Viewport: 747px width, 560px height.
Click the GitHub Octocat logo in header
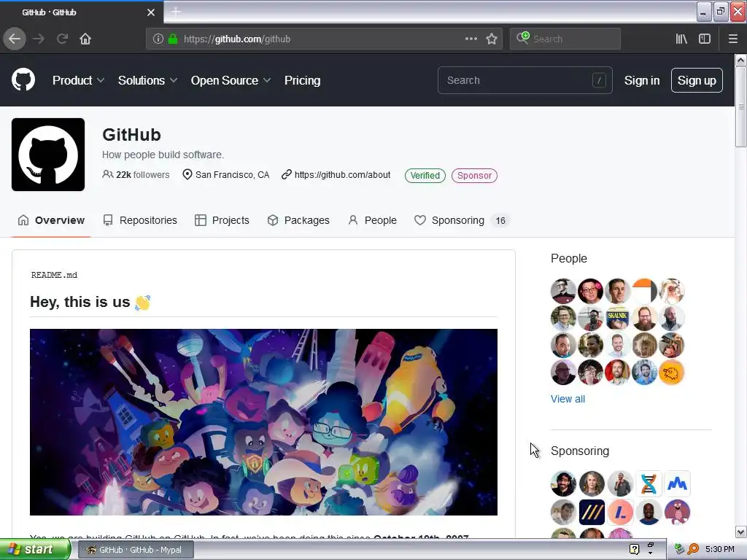coord(23,79)
